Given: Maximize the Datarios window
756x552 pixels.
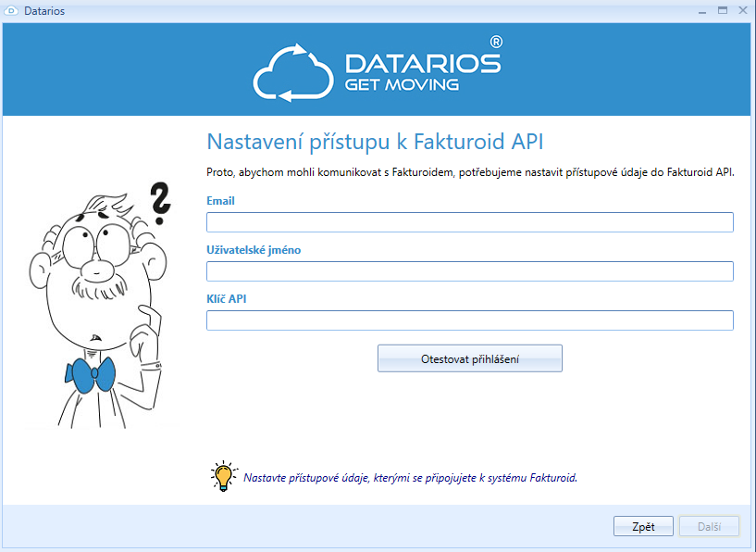Looking at the screenshot, I should (x=723, y=11).
